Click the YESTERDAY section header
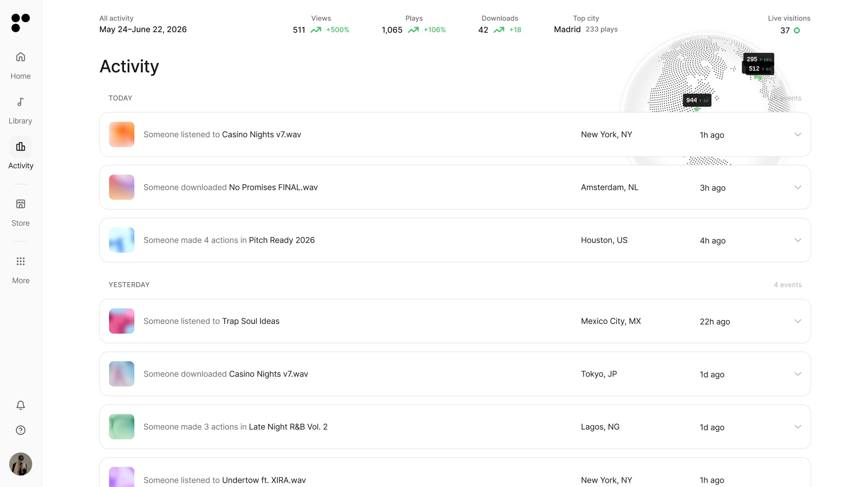 [129, 284]
